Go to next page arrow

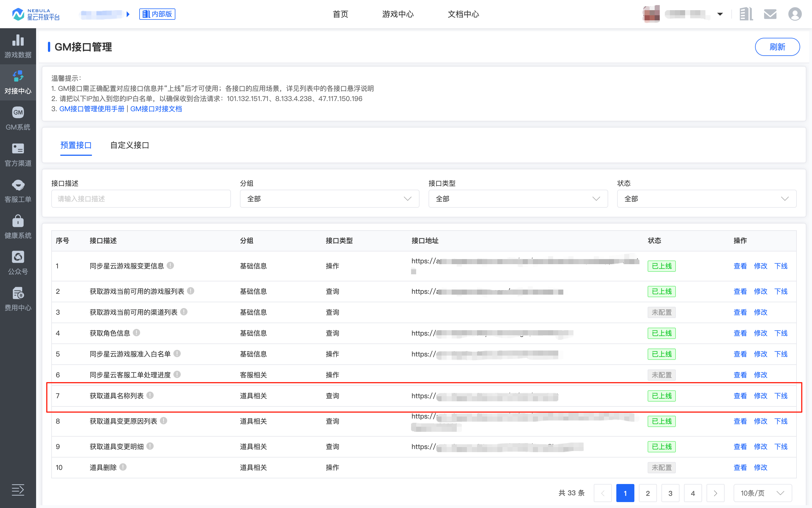click(715, 493)
